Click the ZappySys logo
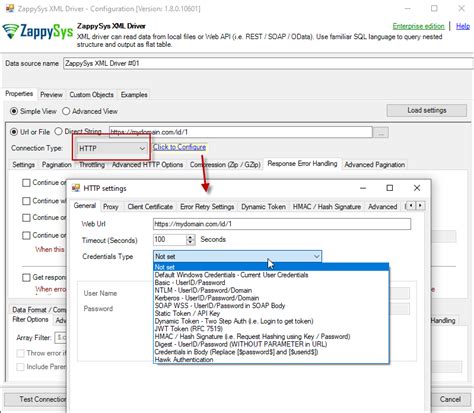 pos(38,32)
